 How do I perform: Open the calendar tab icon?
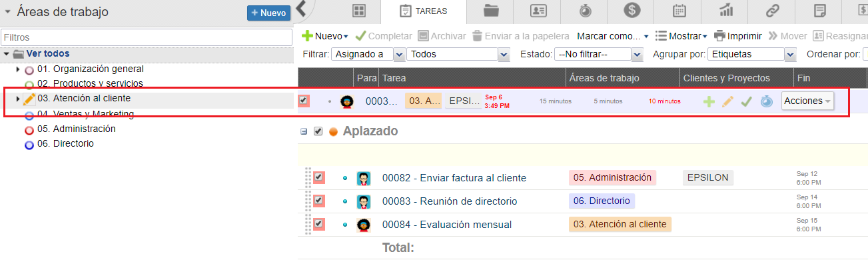[679, 11]
